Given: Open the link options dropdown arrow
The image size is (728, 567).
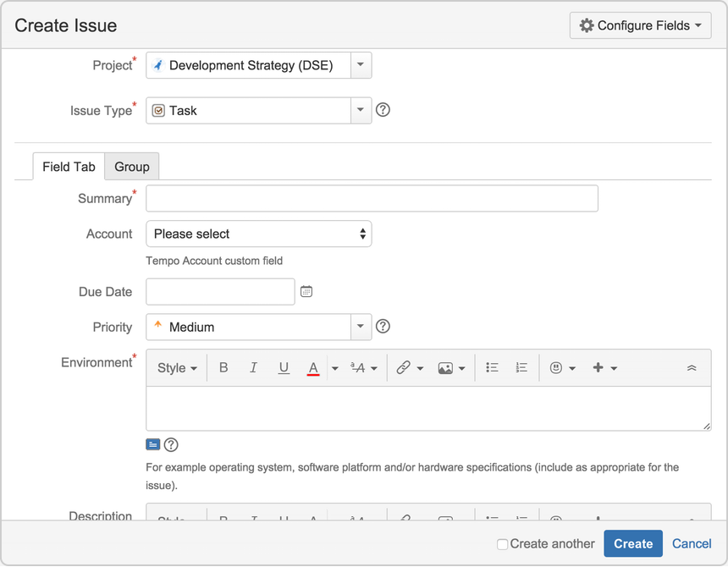Looking at the screenshot, I should tap(420, 368).
